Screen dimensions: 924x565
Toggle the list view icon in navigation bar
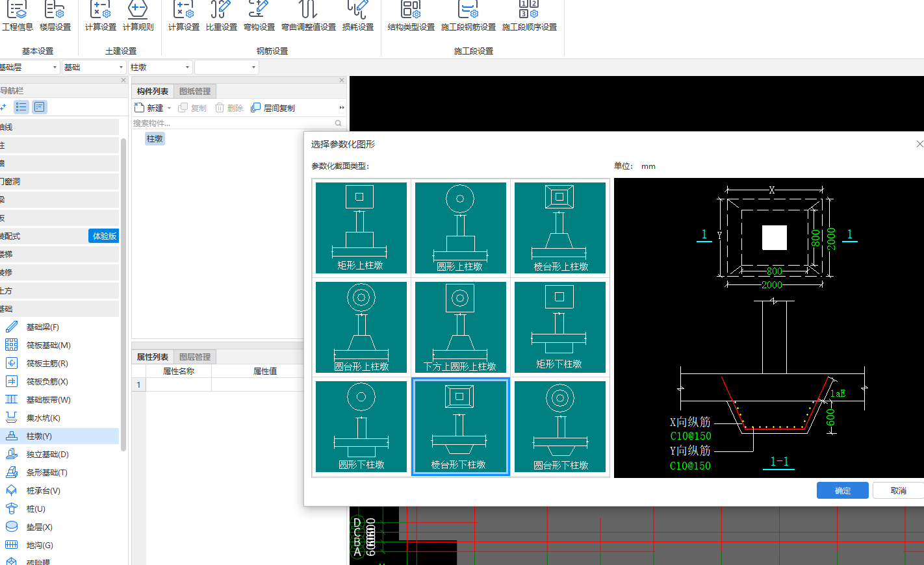(x=21, y=107)
